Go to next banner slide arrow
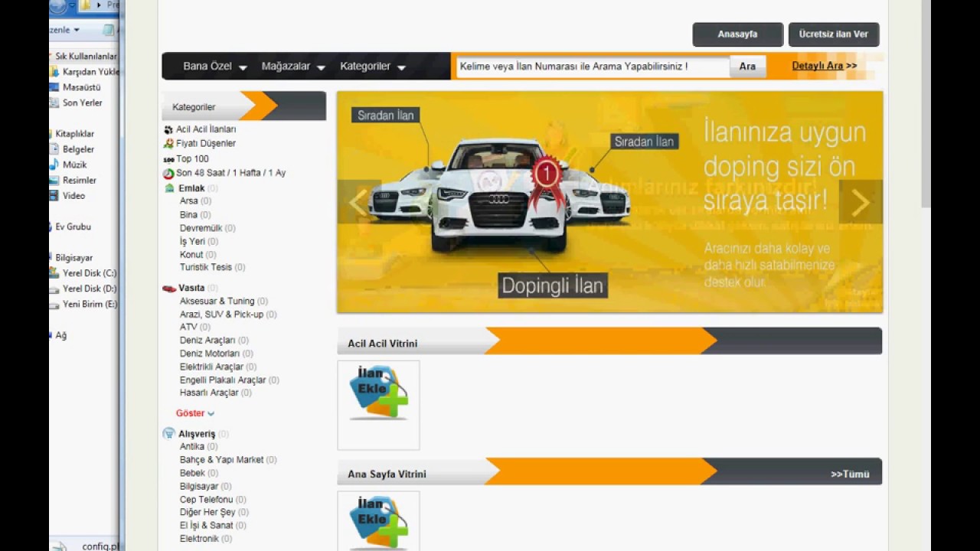Image resolution: width=980 pixels, height=551 pixels. coord(861,202)
